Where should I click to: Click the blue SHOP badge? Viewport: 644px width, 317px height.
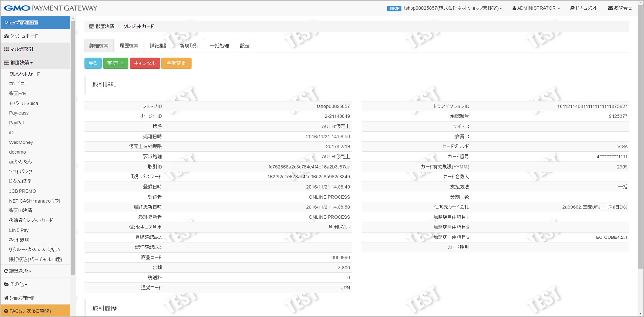coord(394,8)
